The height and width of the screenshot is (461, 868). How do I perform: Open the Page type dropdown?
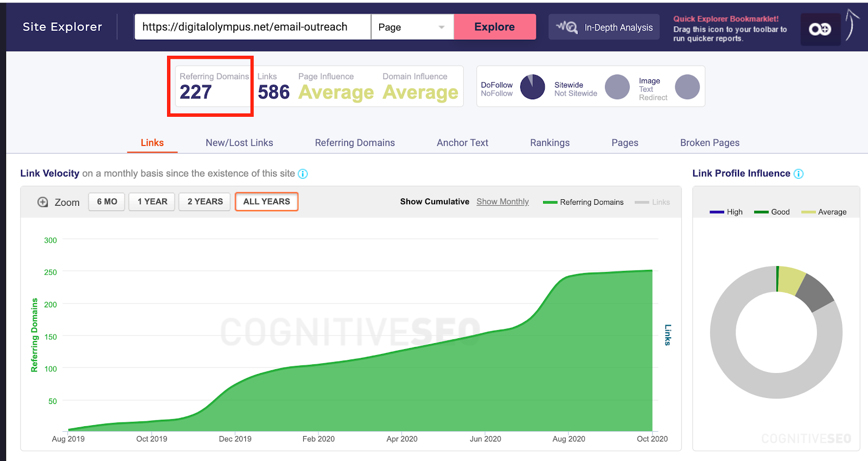coord(412,27)
